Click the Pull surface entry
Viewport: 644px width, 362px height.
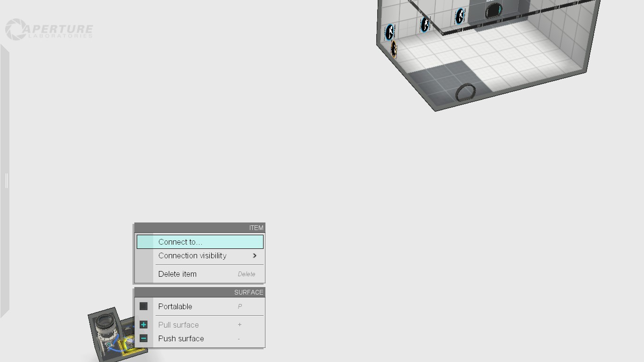tap(200, 325)
